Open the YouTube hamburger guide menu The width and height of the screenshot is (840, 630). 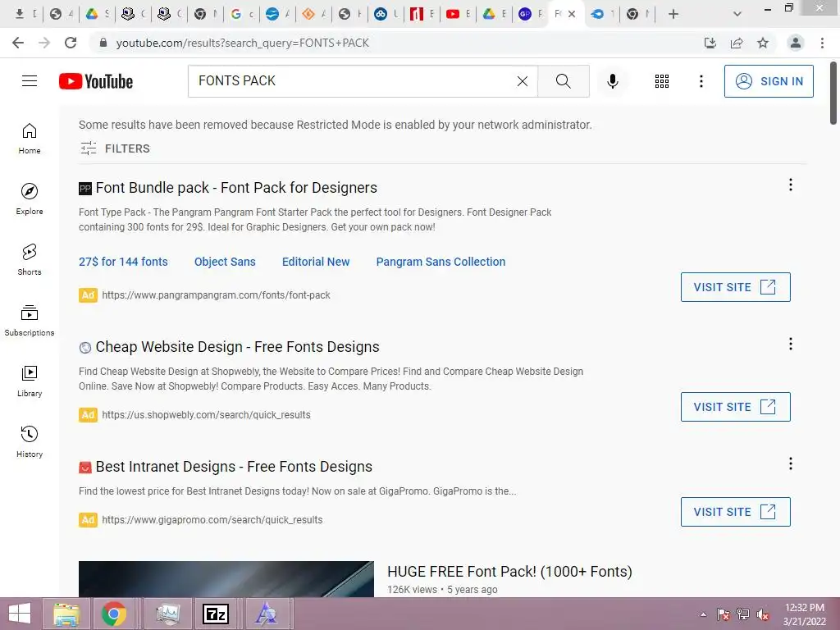point(30,81)
